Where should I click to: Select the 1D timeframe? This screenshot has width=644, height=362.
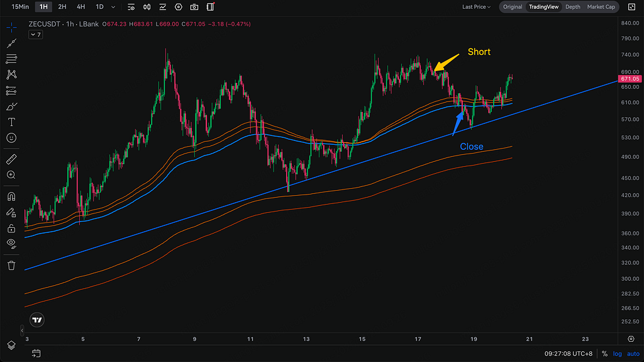point(99,6)
